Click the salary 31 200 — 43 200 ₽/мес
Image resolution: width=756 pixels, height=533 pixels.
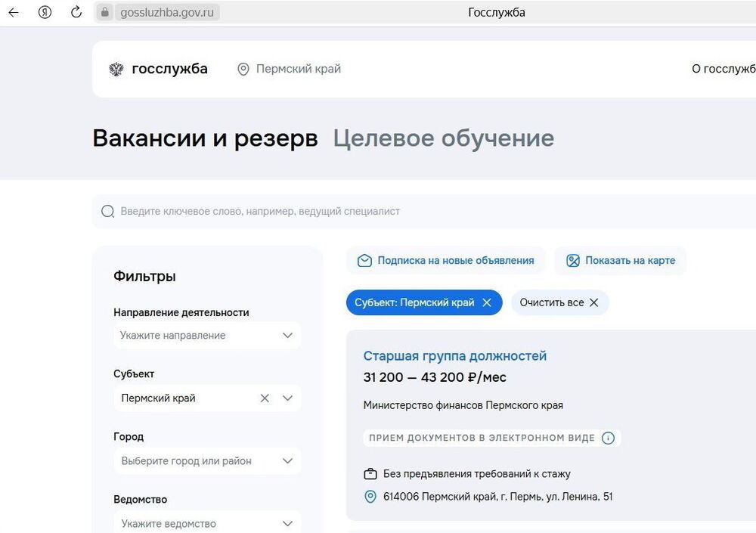pos(435,377)
